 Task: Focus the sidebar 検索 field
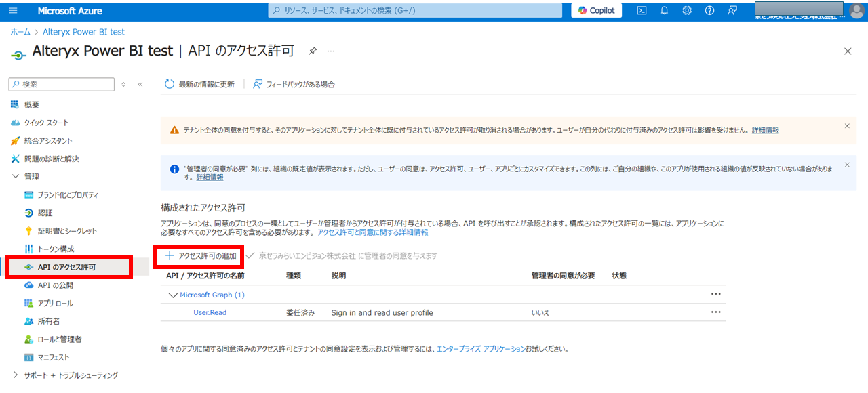pos(62,84)
